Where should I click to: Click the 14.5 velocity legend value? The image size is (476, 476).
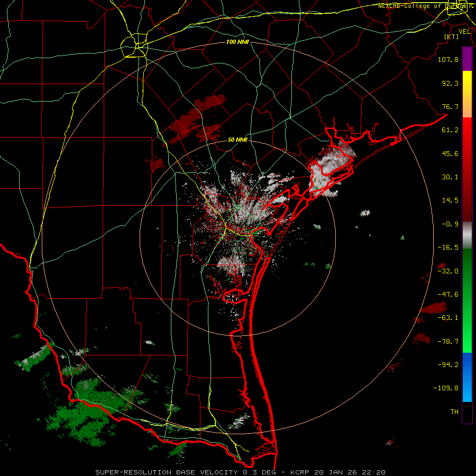click(450, 200)
